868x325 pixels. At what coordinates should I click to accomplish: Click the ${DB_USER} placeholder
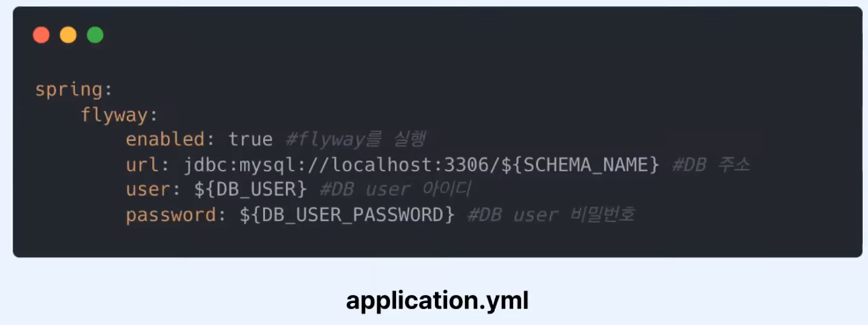point(250,190)
